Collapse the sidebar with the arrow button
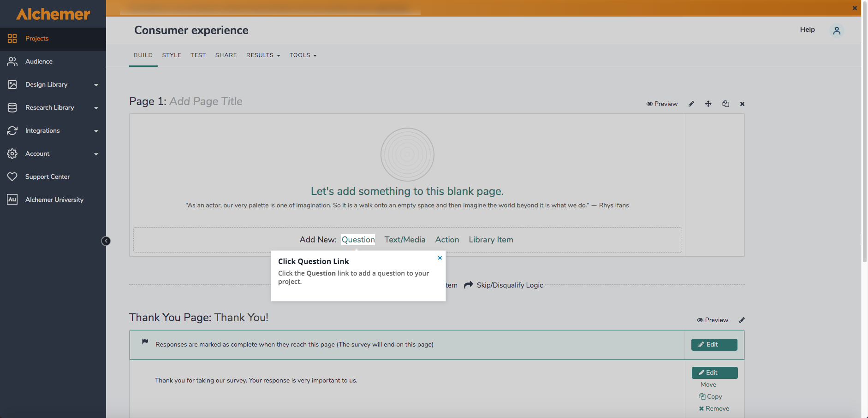868x418 pixels. tap(106, 241)
